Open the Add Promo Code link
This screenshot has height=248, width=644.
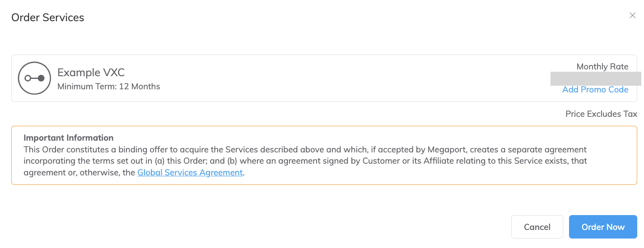595,90
